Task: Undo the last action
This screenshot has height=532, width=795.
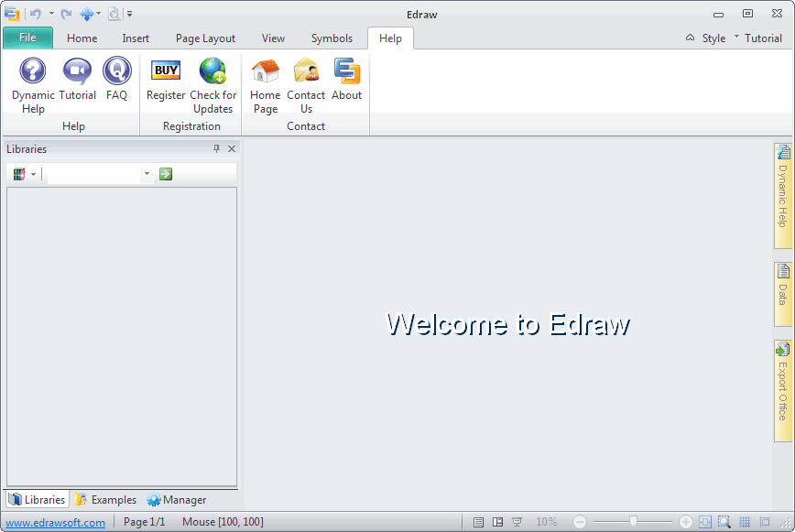Action: tap(36, 14)
